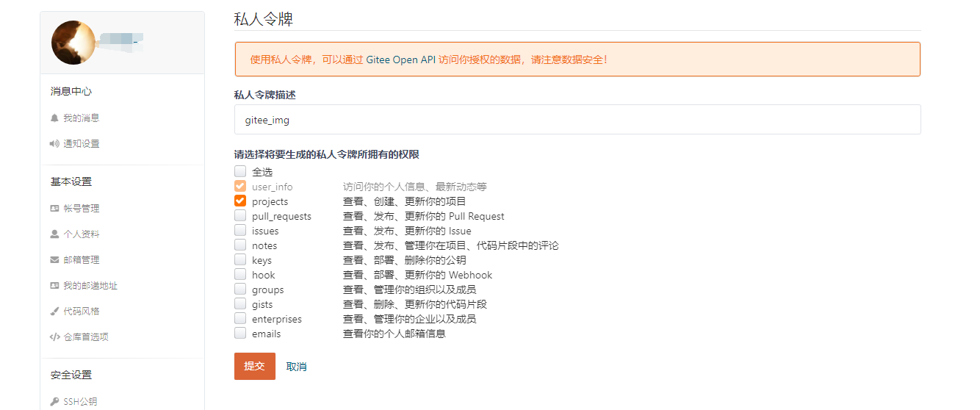
Task: Open 邮箱管理 in the sidebar
Action: point(81,260)
